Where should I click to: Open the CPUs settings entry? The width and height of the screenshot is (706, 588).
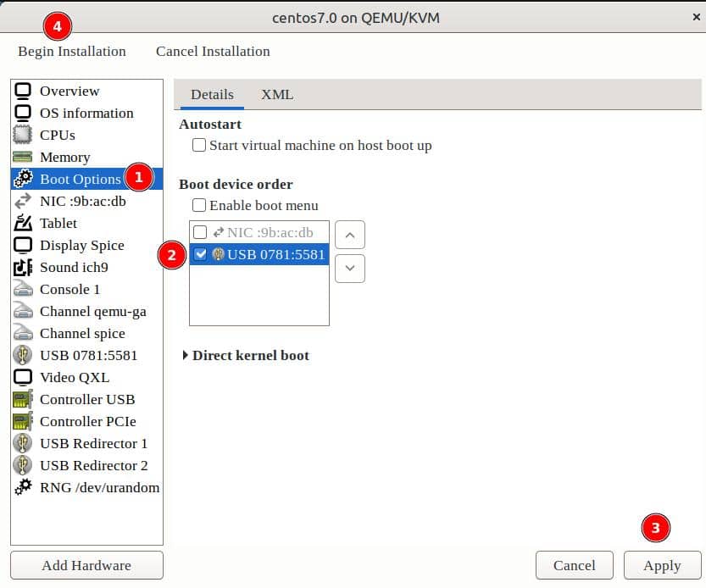point(87,135)
